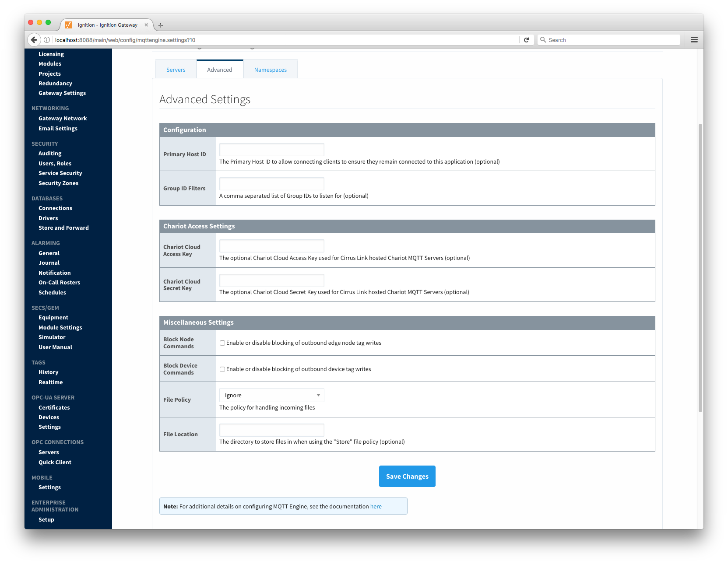Open Licensing in the sidebar
This screenshot has height=564, width=728.
click(51, 54)
